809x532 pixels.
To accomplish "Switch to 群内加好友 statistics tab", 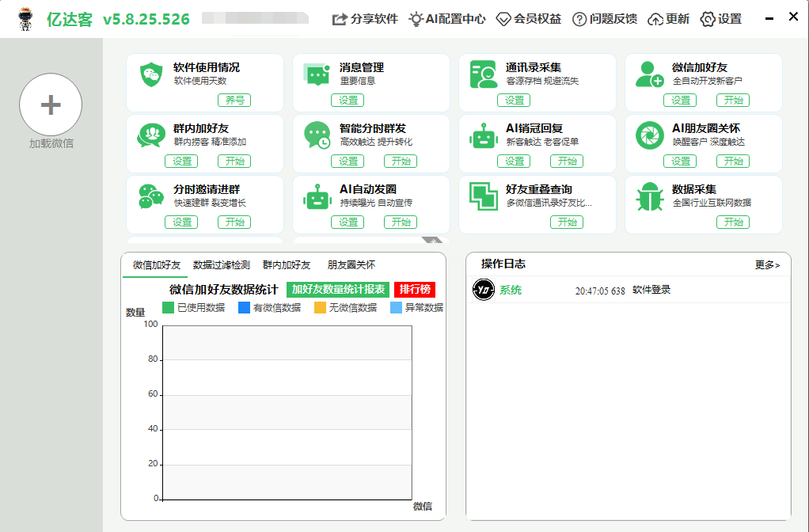I will coord(287,265).
